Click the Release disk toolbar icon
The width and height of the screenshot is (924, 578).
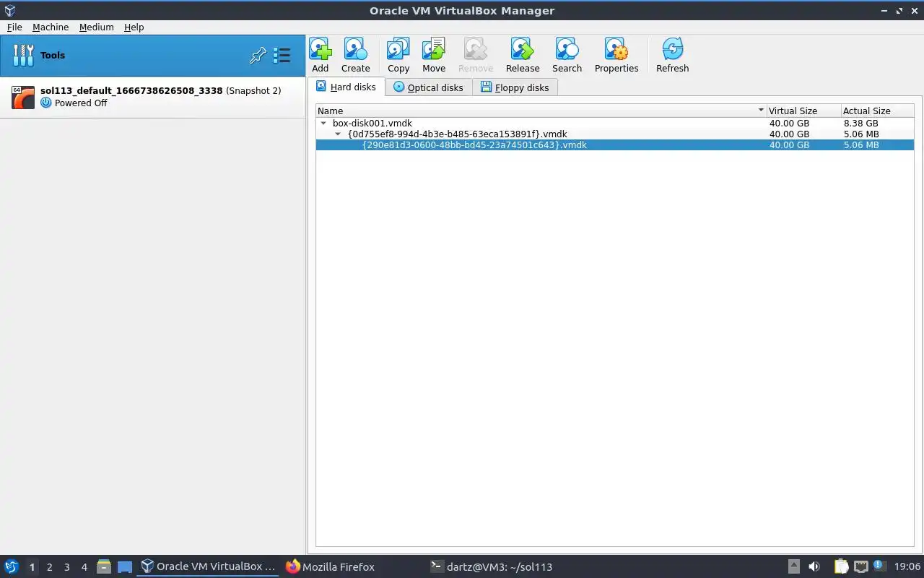[x=523, y=55]
